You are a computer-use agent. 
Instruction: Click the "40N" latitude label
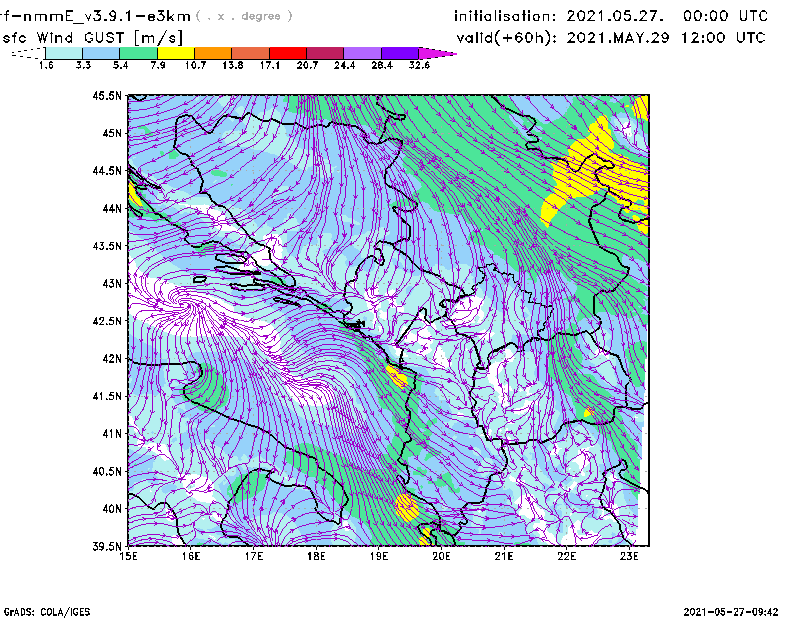pos(112,509)
